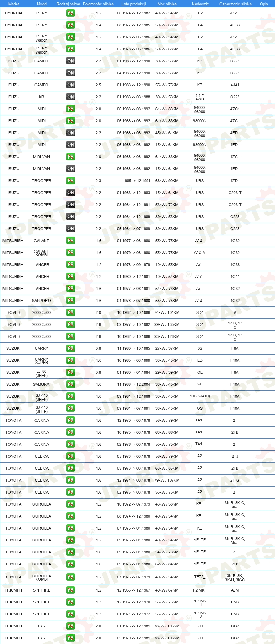Select the '#' engine code cell

pos(235,312)
